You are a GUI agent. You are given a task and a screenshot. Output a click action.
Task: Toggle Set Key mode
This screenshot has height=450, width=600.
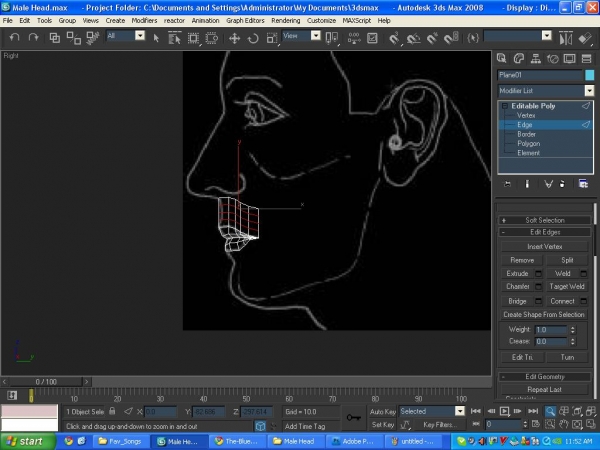pyautogui.click(x=383, y=425)
